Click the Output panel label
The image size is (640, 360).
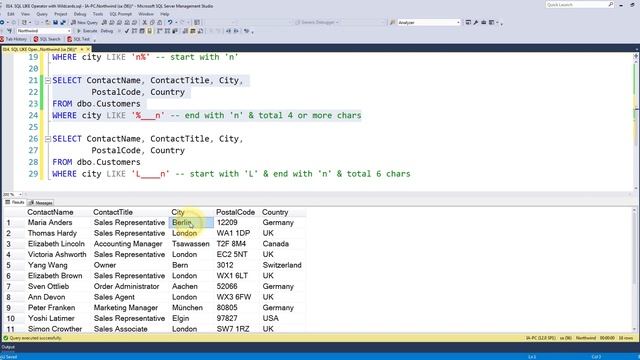tap(8, 347)
